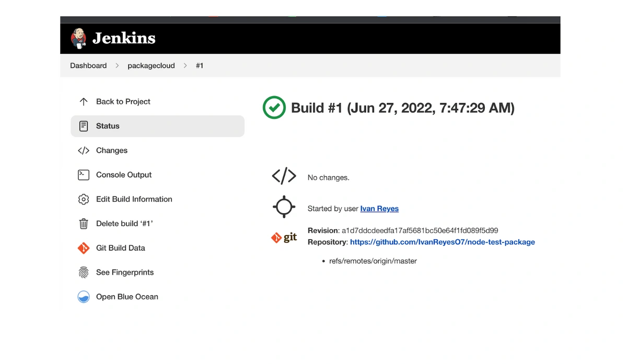Open Edit Build Information

point(134,199)
